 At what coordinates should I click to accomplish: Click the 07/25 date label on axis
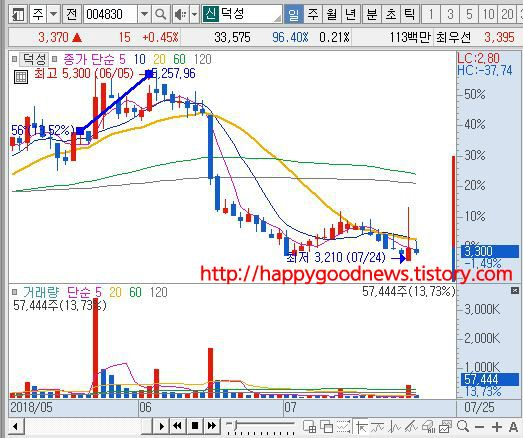point(479,407)
